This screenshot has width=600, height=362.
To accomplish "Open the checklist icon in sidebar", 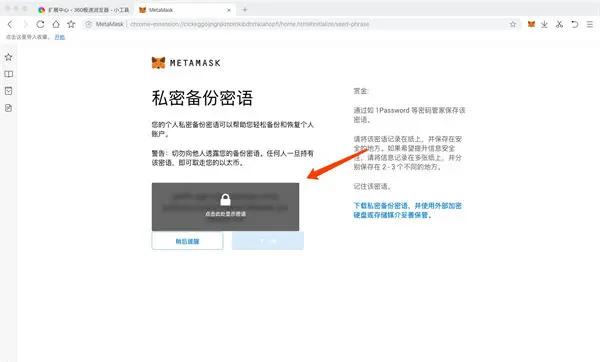I will (x=8, y=91).
